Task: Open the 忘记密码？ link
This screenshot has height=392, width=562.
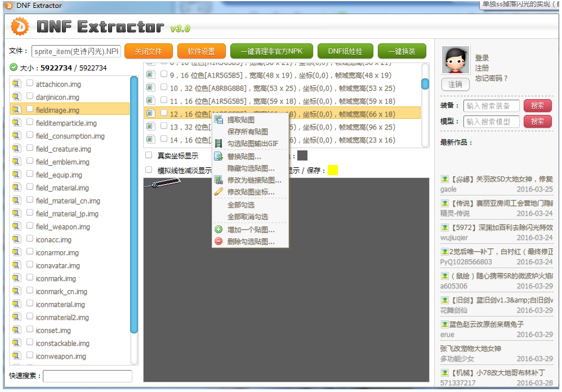Action: coord(491,78)
